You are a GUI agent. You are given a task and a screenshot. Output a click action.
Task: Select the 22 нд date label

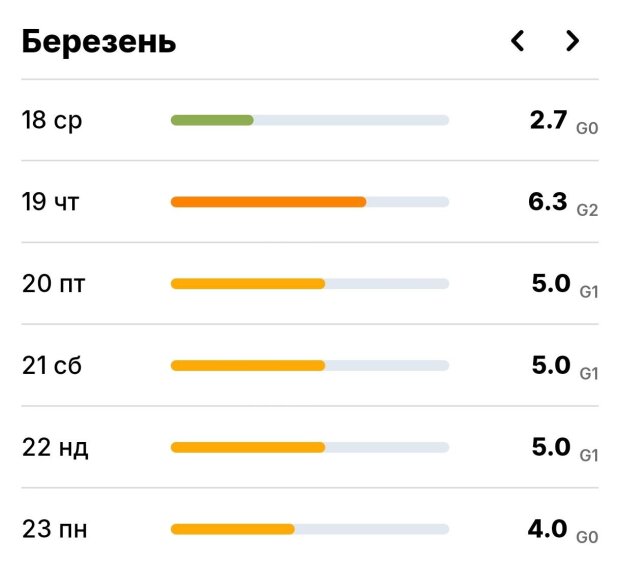click(x=55, y=448)
